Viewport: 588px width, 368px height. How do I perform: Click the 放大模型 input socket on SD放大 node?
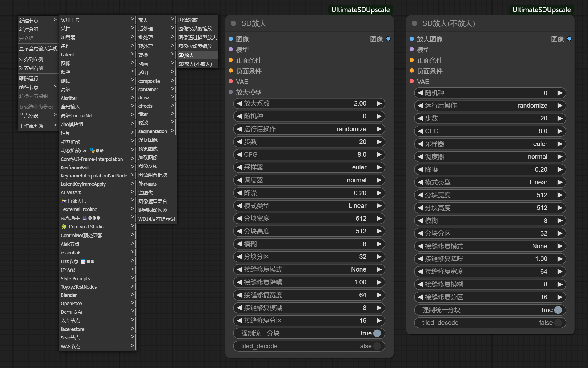click(x=231, y=92)
